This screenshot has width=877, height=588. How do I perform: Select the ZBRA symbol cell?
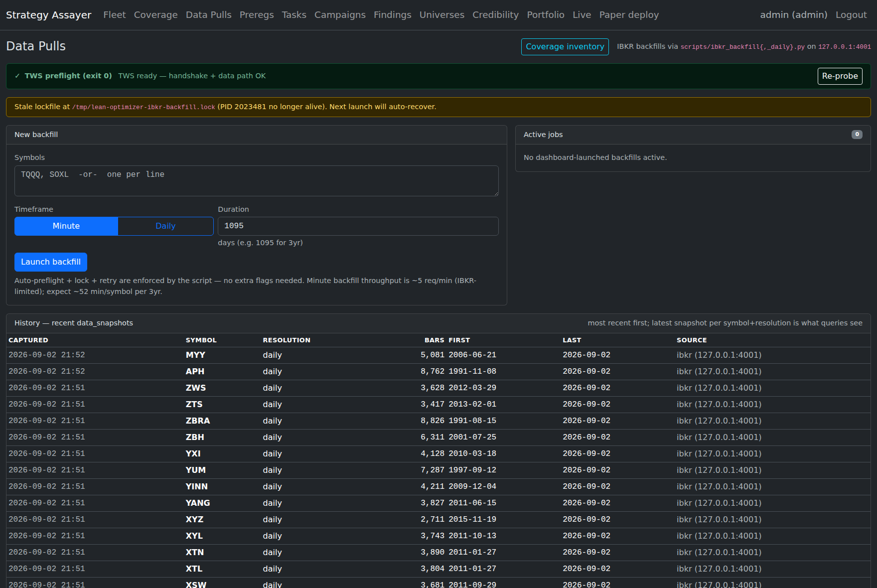198,421
